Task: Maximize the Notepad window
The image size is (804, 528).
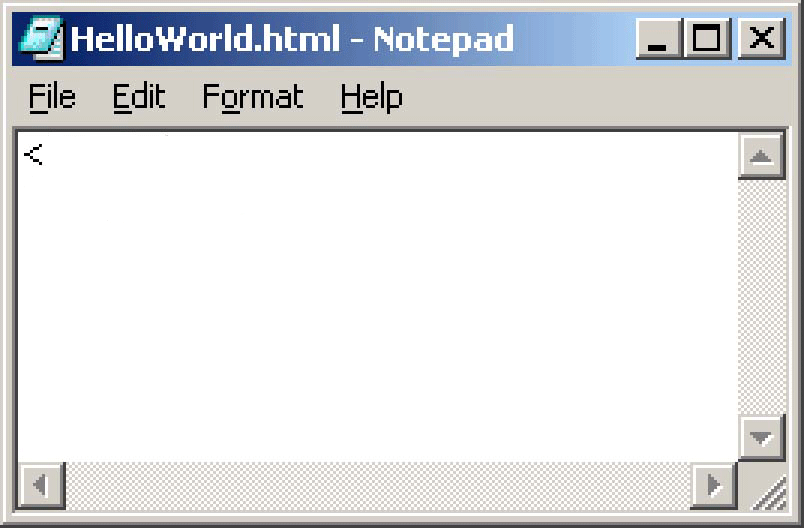Action: tap(707, 38)
